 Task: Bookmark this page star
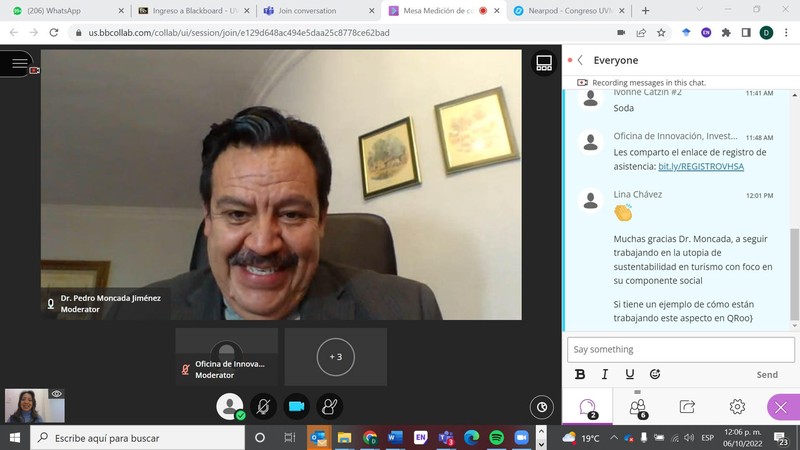(661, 33)
